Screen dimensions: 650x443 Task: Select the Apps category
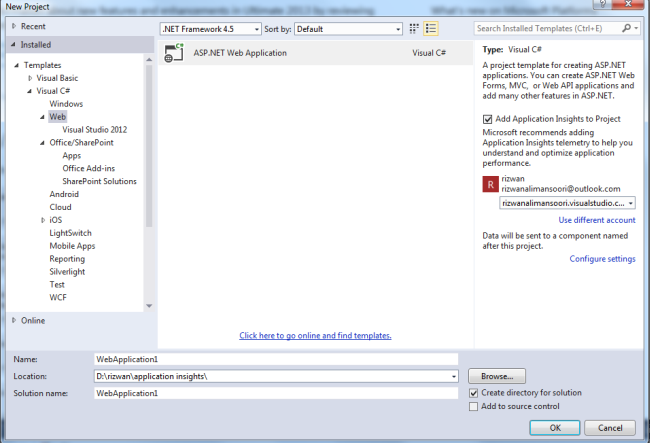click(72, 155)
